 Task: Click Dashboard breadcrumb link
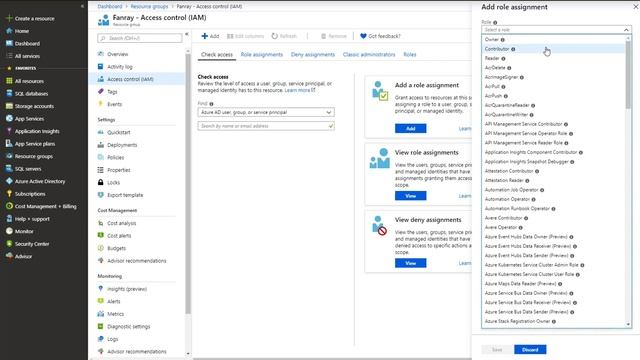[110, 7]
